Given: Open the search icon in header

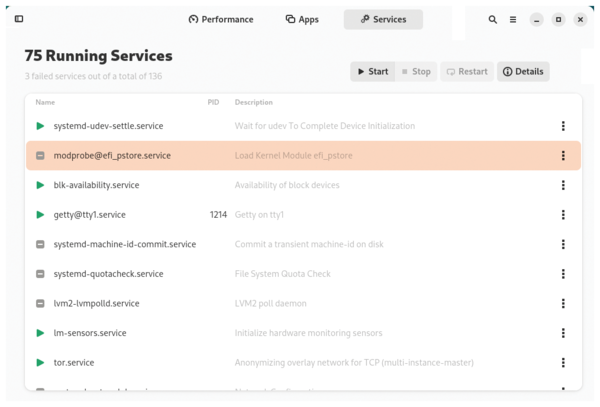Looking at the screenshot, I should click(492, 19).
